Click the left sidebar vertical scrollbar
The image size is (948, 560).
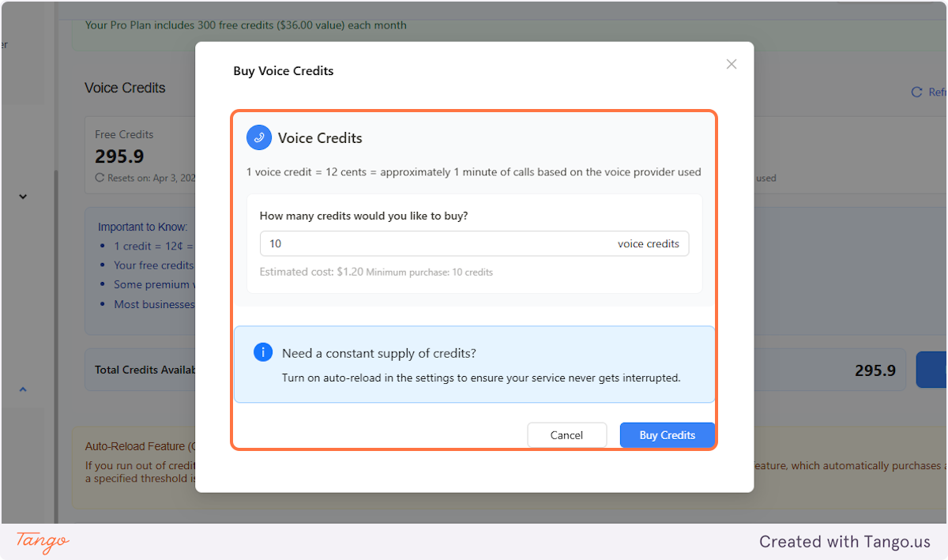click(x=55, y=340)
